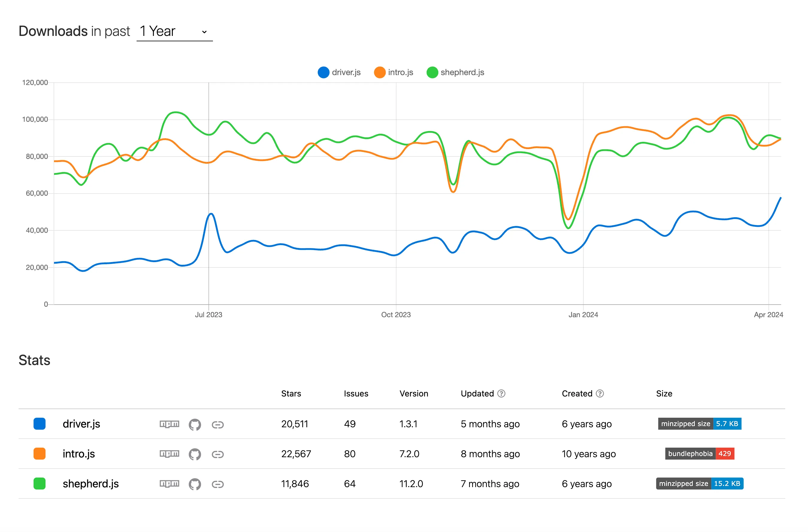
Task: Open the GitHub page icon for driver.js
Action: pyautogui.click(x=195, y=424)
